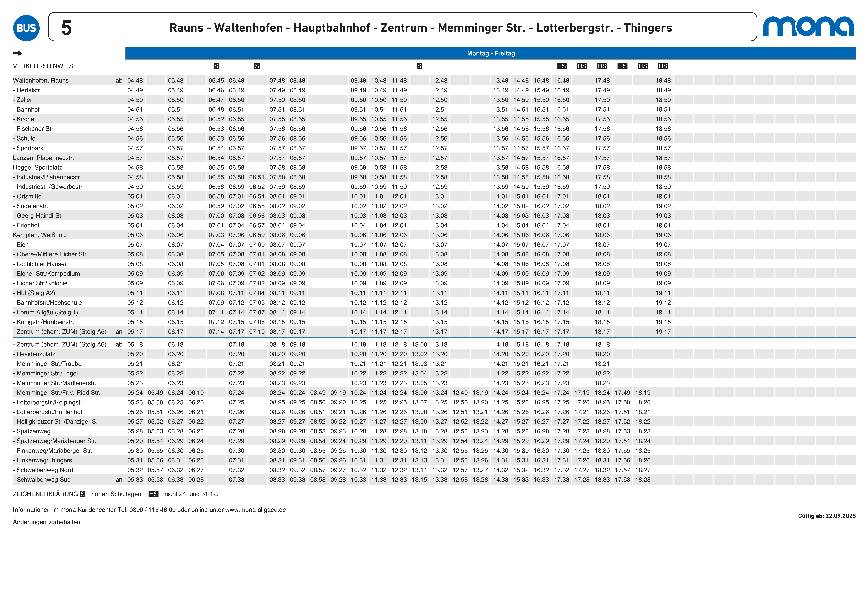Click the HS symbol in the legend
The height and width of the screenshot is (613, 868).
pos(153,494)
